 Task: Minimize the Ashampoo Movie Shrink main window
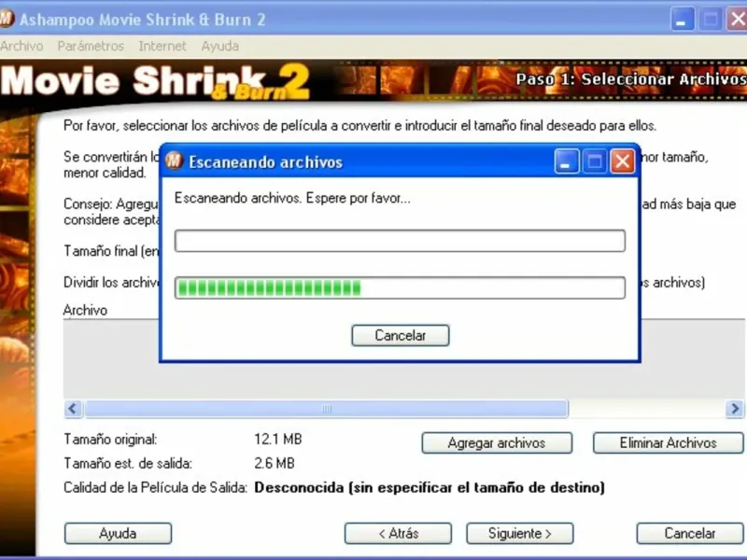(683, 19)
